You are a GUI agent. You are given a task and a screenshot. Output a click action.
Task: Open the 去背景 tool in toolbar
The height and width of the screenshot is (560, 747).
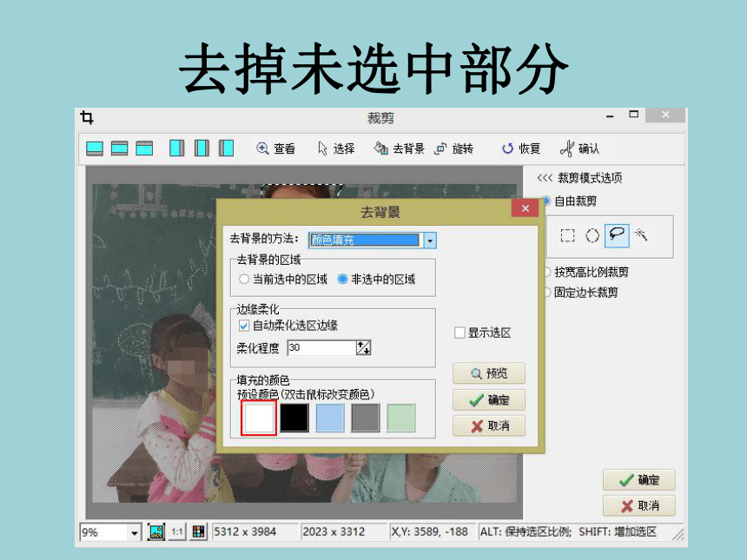pos(400,148)
